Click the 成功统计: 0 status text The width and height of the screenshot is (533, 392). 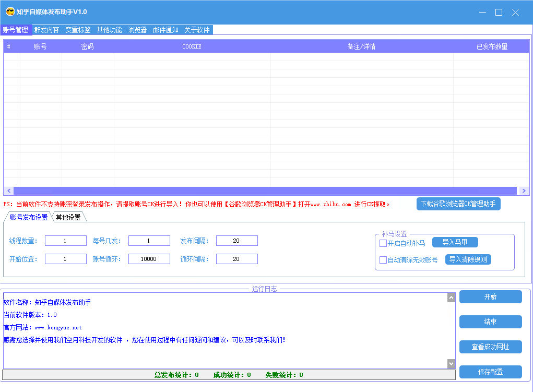[232, 375]
